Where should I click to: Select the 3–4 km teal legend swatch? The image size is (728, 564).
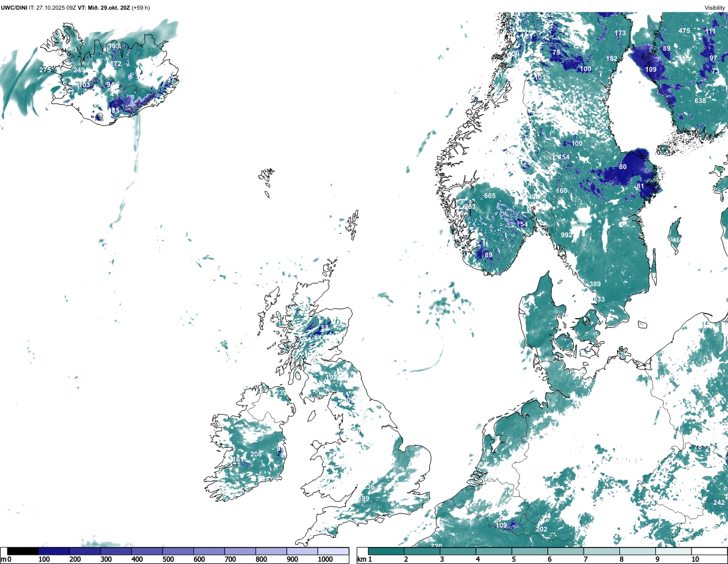(x=458, y=551)
